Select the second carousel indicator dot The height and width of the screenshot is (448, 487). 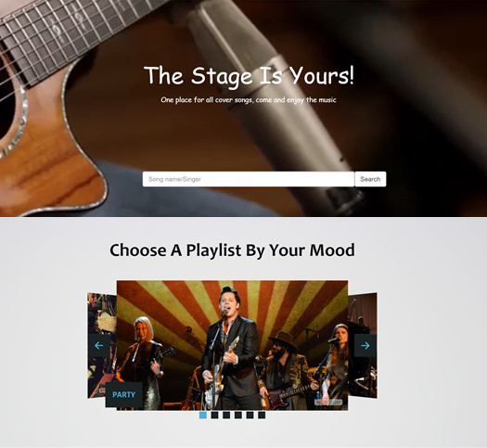pyautogui.click(x=214, y=416)
